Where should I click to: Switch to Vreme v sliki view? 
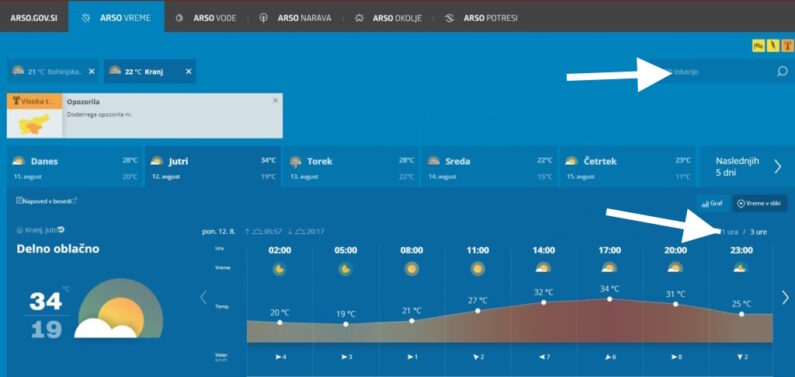pyautogui.click(x=760, y=204)
